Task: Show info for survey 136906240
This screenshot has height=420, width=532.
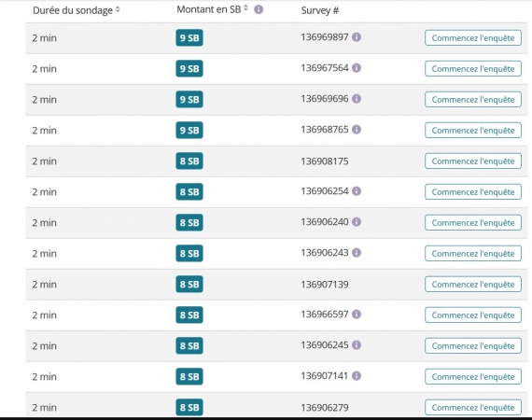Action: pos(357,222)
